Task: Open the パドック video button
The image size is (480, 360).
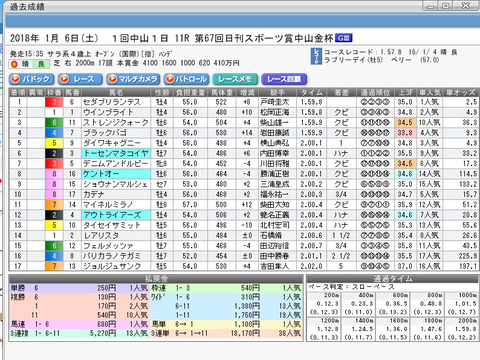Action: [31, 79]
